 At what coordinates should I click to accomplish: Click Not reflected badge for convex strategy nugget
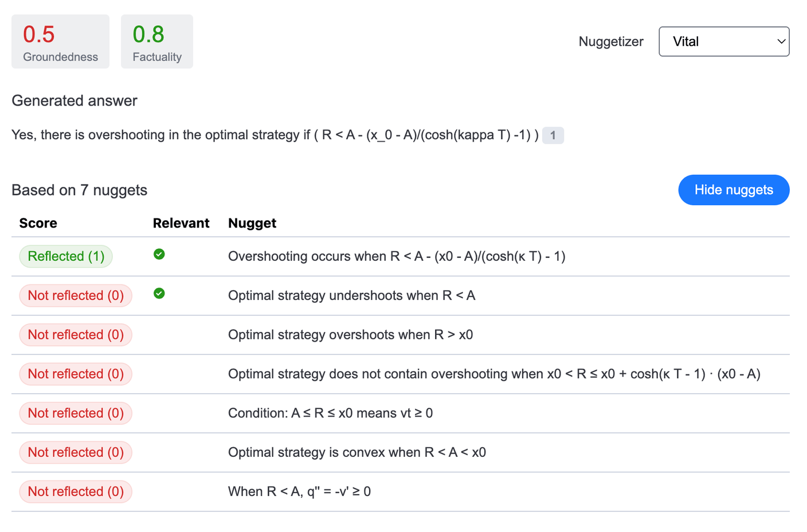(76, 452)
